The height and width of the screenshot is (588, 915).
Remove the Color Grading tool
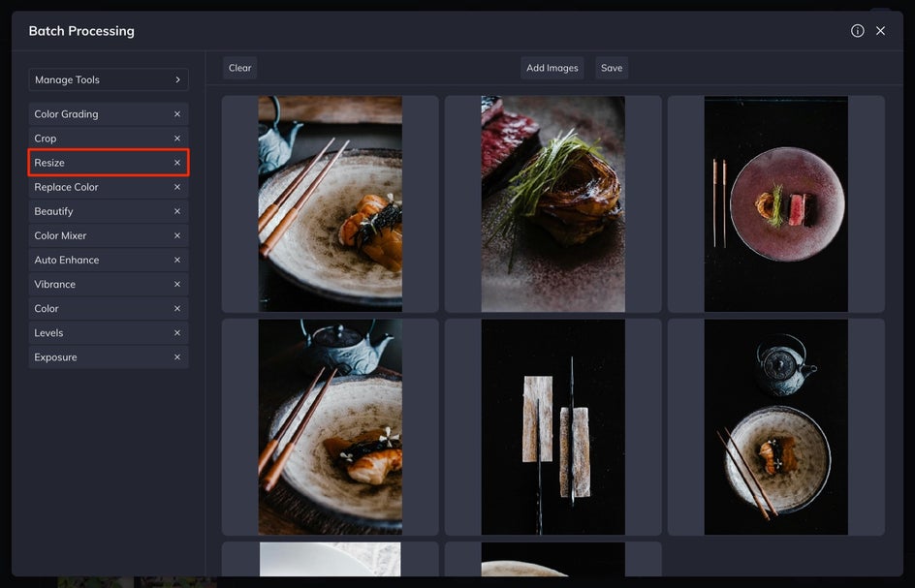pyautogui.click(x=177, y=114)
